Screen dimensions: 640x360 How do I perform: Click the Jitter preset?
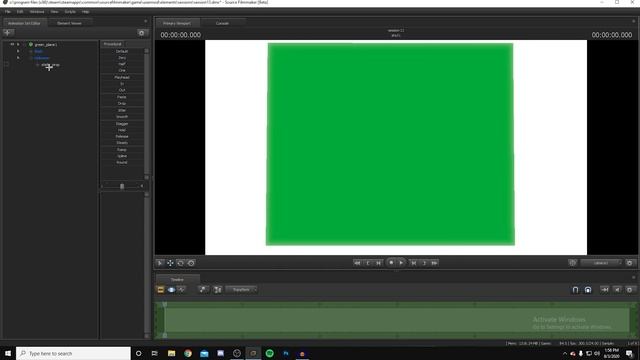(122, 110)
